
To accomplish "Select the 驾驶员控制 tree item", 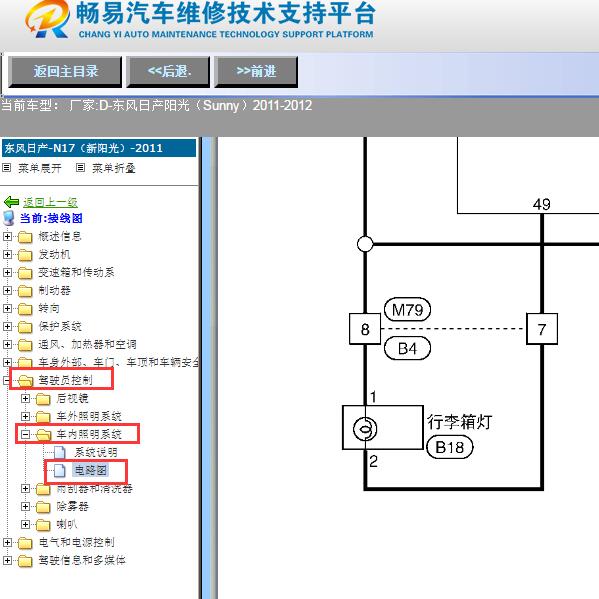I will tap(65, 380).
